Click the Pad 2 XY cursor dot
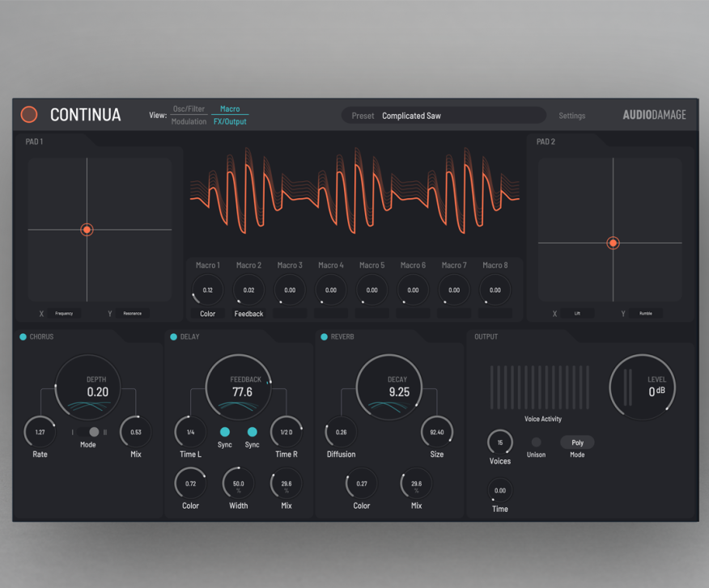This screenshot has height=588, width=709. click(x=613, y=243)
